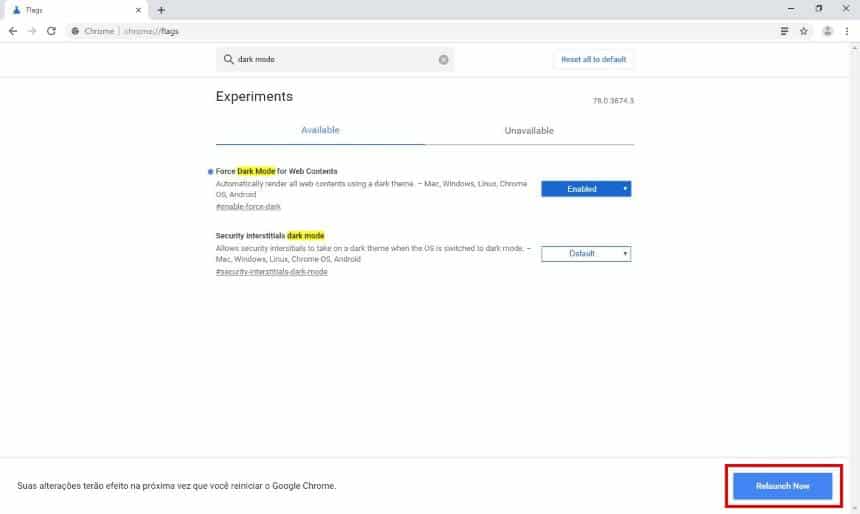Open Chrome's three-dot menu
This screenshot has width=860, height=514.
pyautogui.click(x=847, y=31)
